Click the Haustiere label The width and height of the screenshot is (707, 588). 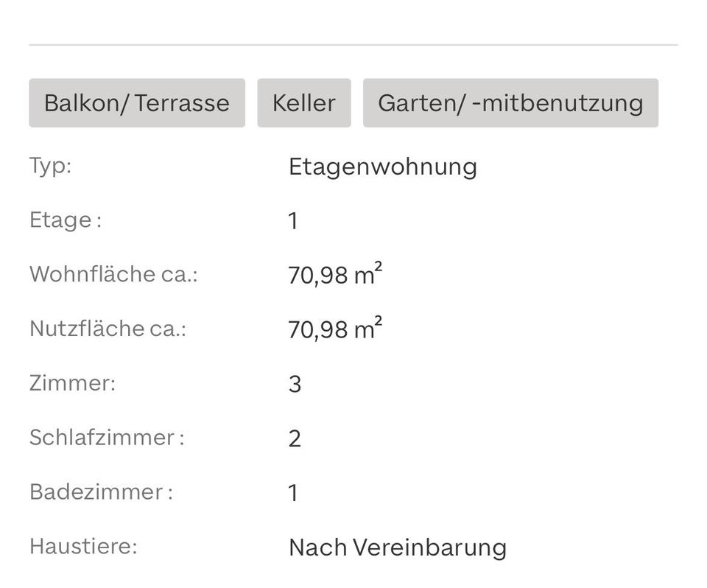[83, 547]
